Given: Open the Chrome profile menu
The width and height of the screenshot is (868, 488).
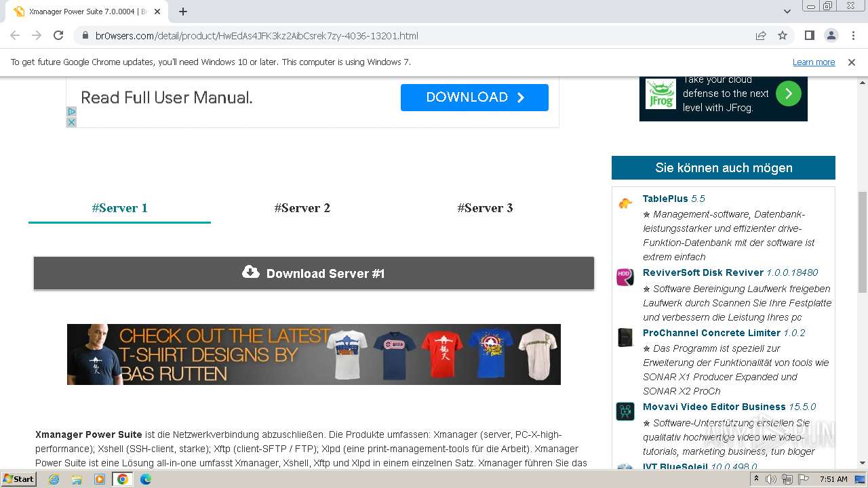Looking at the screenshot, I should 831,35.
